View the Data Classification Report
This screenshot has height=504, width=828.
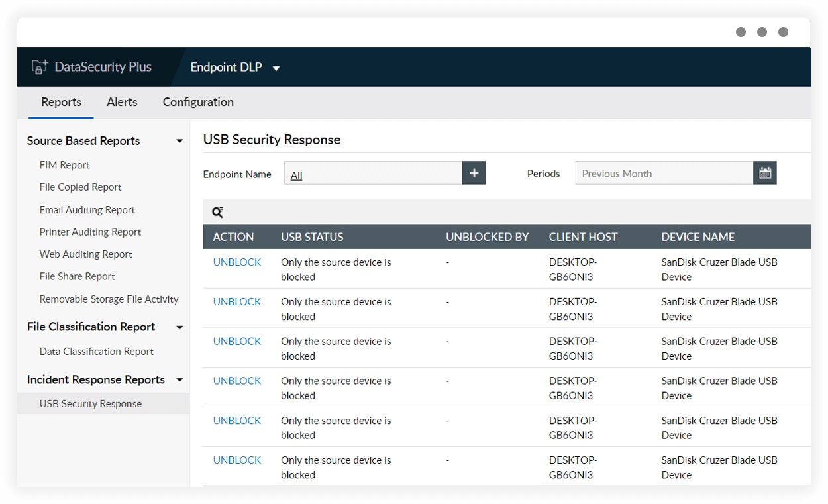[96, 351]
